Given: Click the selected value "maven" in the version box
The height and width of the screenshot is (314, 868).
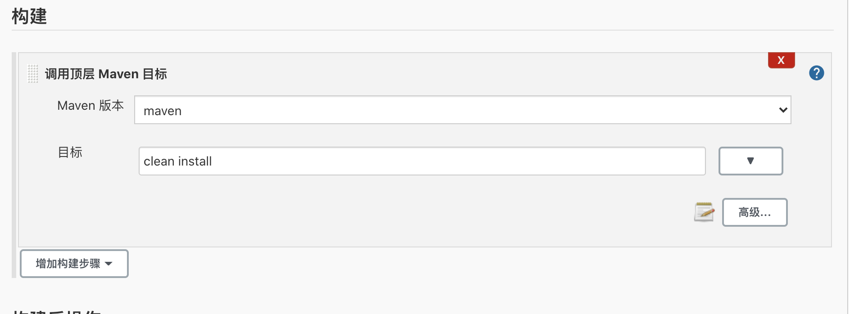Looking at the screenshot, I should point(163,111).
